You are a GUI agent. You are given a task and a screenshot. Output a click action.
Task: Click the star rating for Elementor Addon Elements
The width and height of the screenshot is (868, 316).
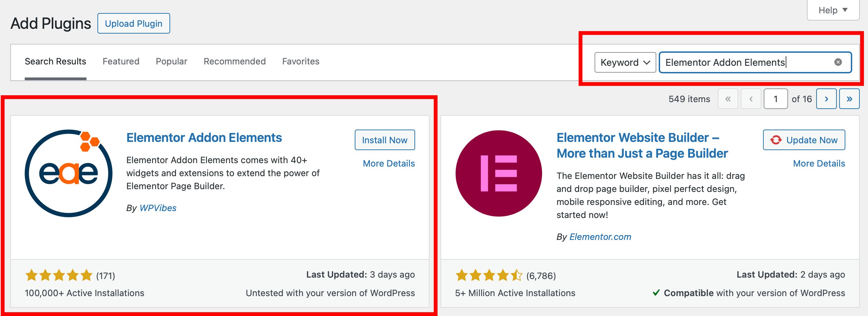click(x=58, y=275)
